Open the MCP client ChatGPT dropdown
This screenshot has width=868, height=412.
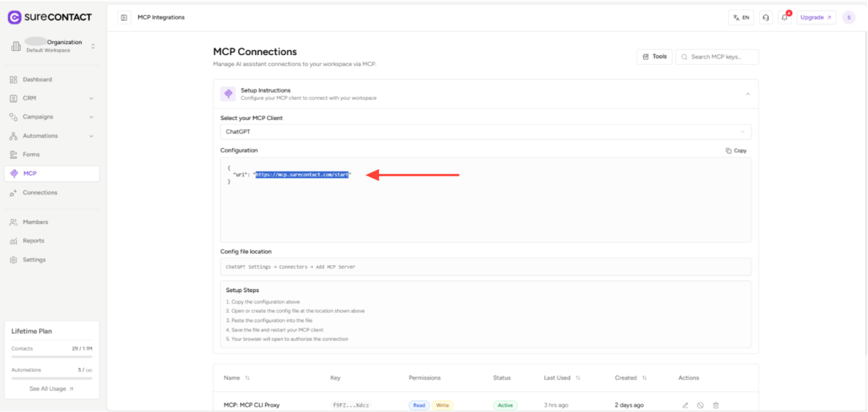pyautogui.click(x=485, y=132)
